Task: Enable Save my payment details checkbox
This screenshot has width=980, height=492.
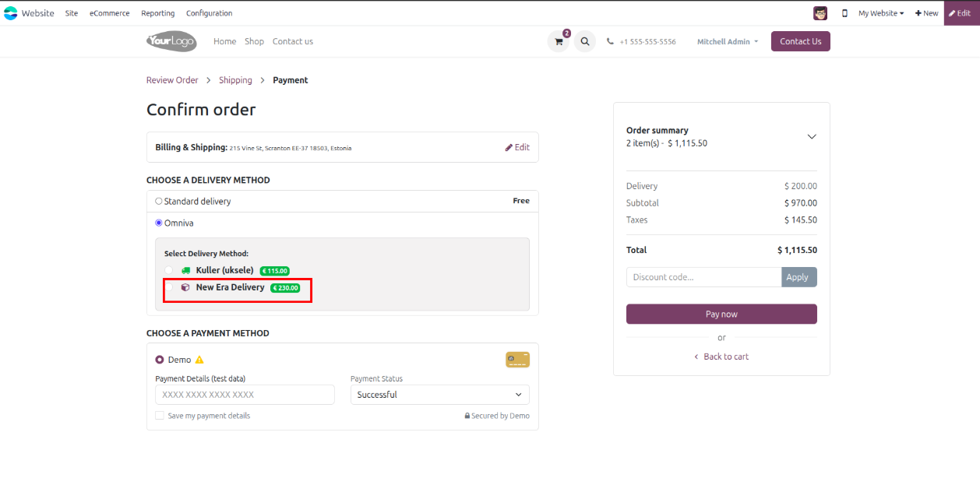Action: click(x=160, y=416)
